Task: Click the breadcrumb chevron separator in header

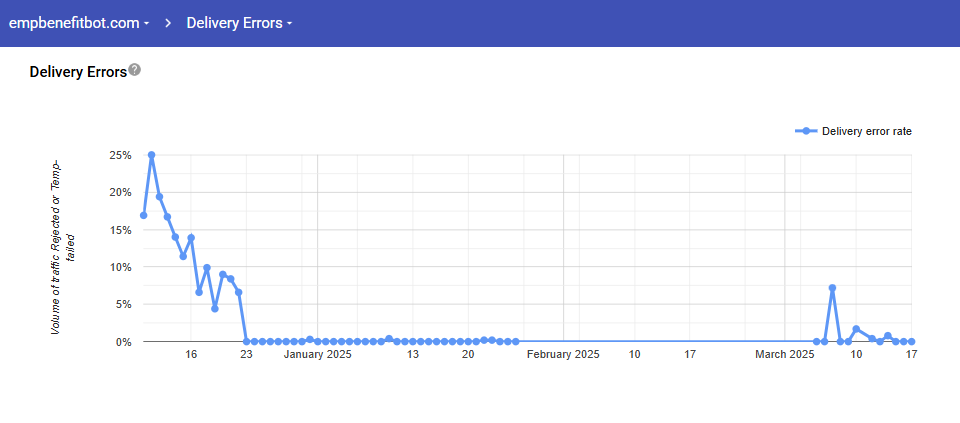Action: pyautogui.click(x=168, y=23)
